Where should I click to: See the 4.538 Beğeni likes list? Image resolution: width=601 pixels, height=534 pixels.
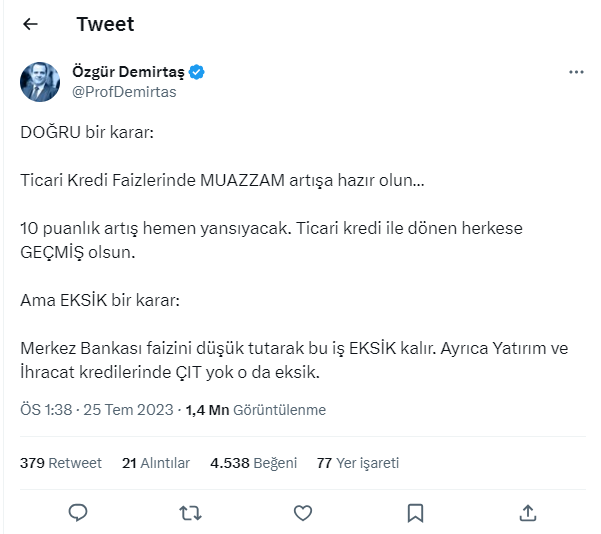pos(253,463)
